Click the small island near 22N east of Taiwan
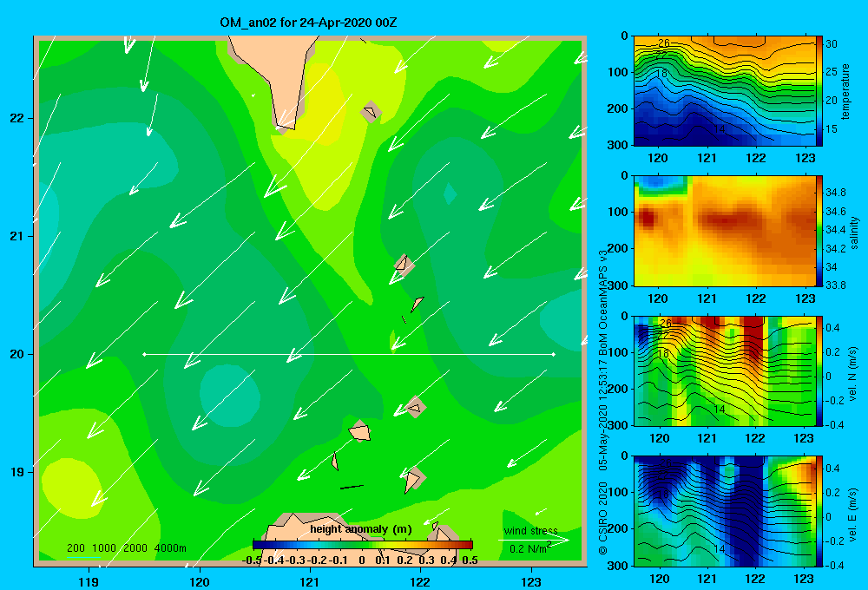Screen dimensions: 868x590 (x=371, y=112)
